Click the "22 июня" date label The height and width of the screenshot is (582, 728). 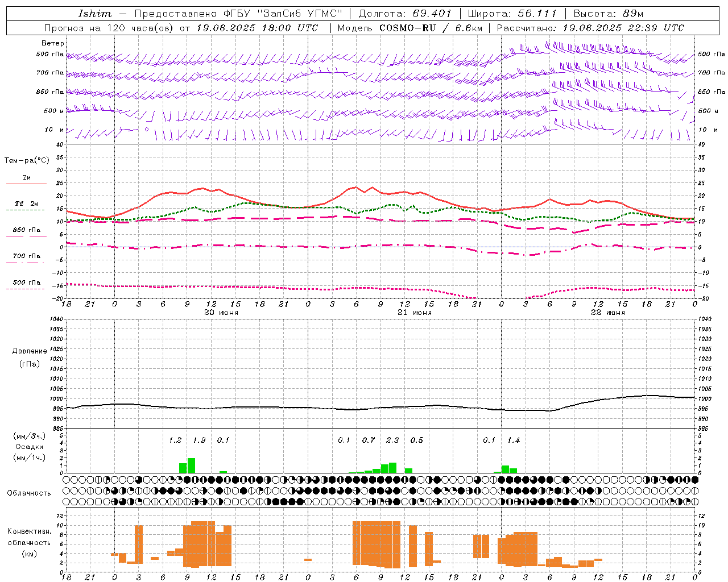pyautogui.click(x=608, y=313)
